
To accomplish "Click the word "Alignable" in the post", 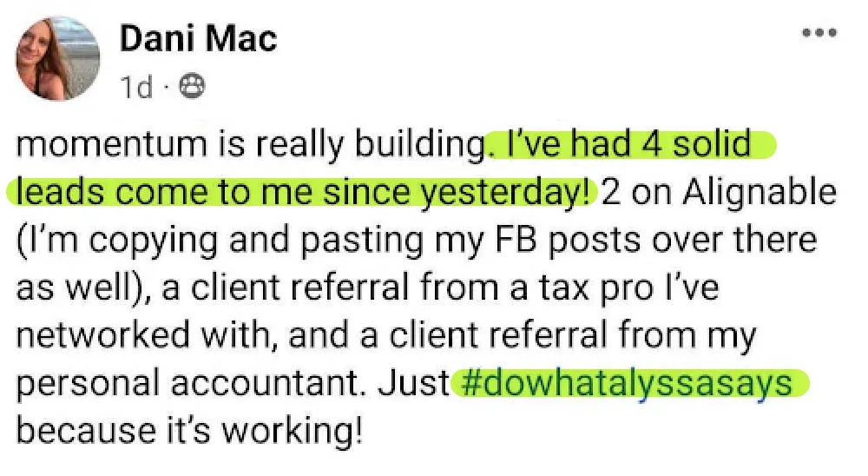I will [759, 193].
